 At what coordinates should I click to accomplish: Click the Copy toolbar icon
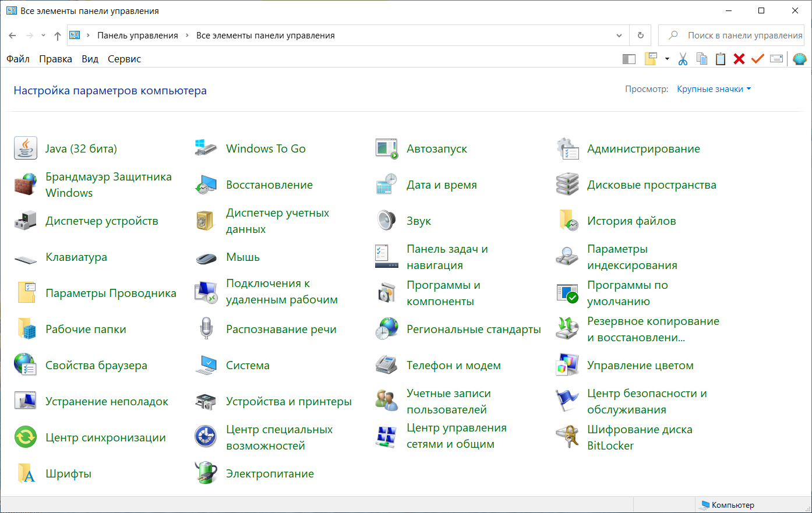click(702, 59)
